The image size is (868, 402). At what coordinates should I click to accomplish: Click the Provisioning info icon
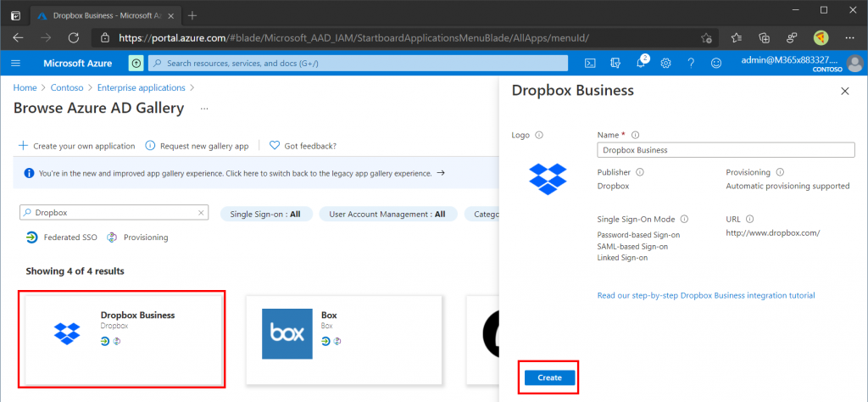coord(781,172)
